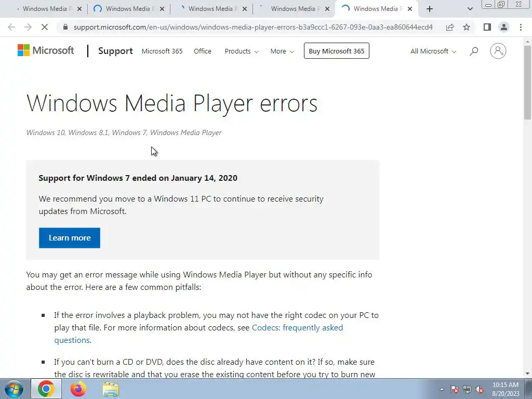Click the network tray icon

click(467, 389)
